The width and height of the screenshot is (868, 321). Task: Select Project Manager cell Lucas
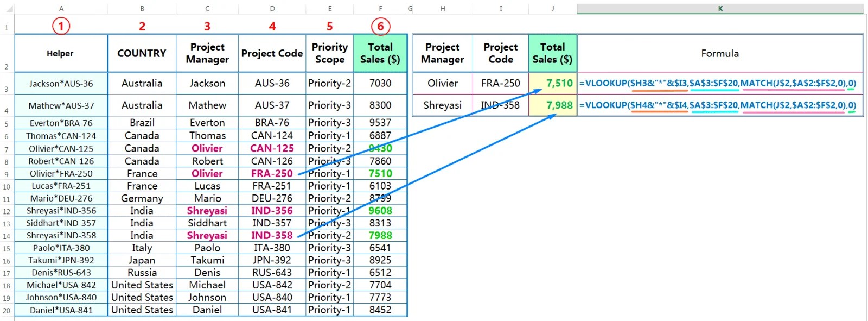point(207,186)
